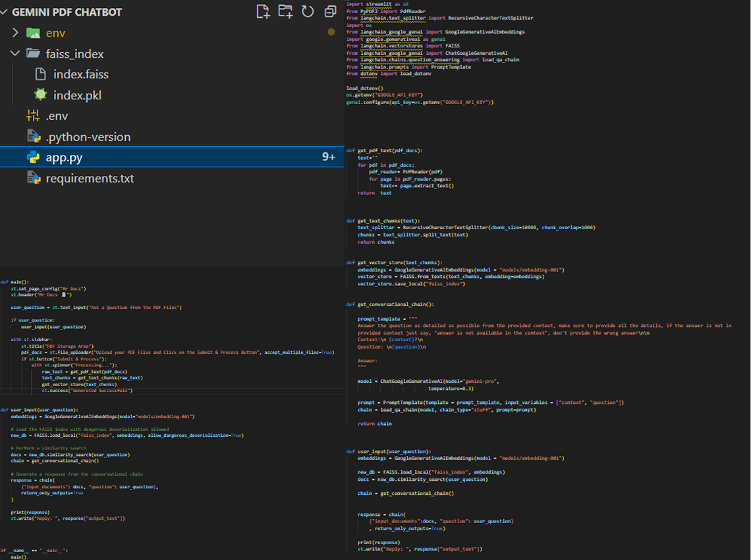This screenshot has height=560, width=751.
Task: Click 'vector_store.save_local("faiss_index")' line
Action: tap(412, 283)
